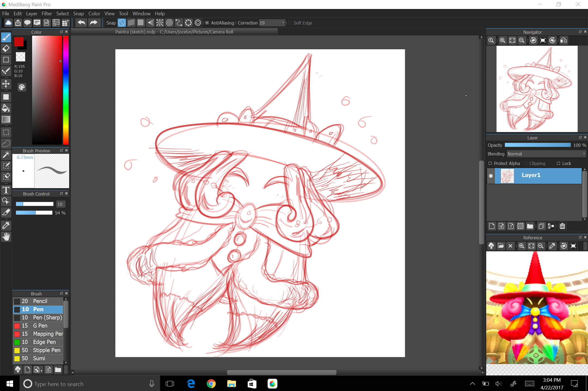Enable the Clipping checkbox
The height and width of the screenshot is (391, 588).
[526, 163]
